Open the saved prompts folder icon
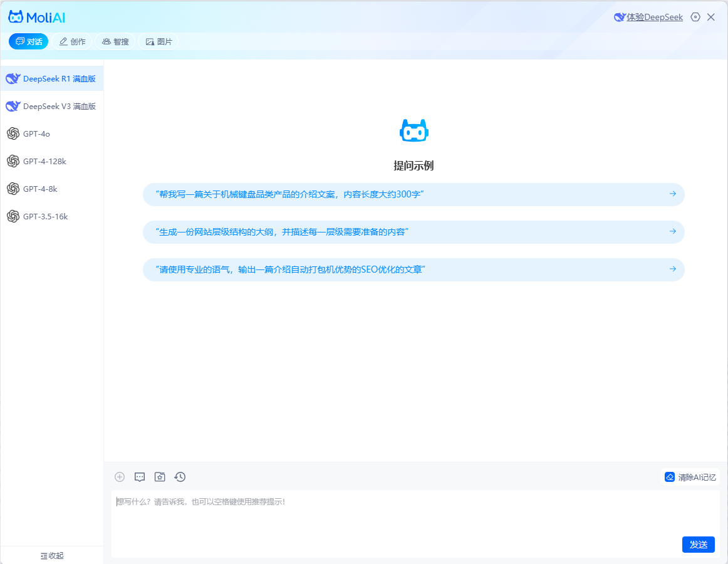The image size is (728, 564). tap(160, 477)
